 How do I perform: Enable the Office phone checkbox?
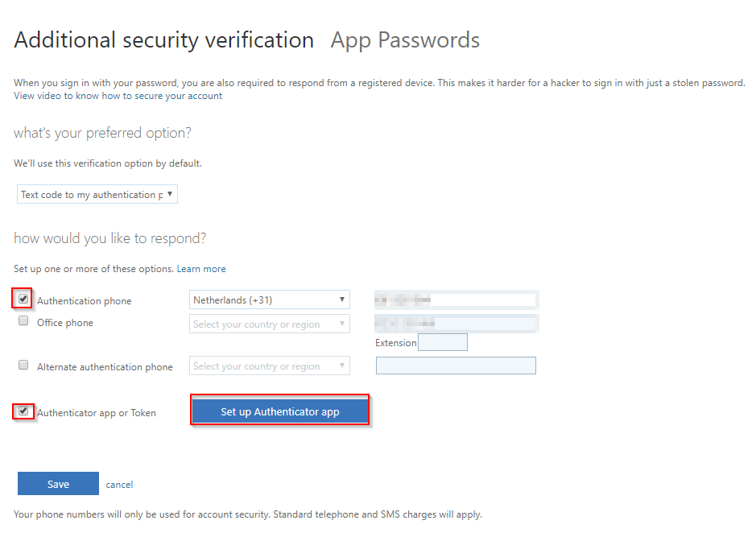point(23,320)
